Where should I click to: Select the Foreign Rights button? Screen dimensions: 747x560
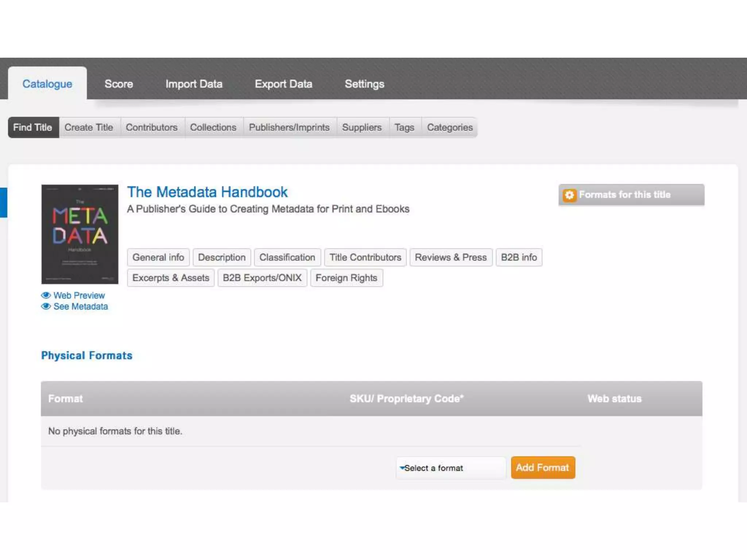346,278
